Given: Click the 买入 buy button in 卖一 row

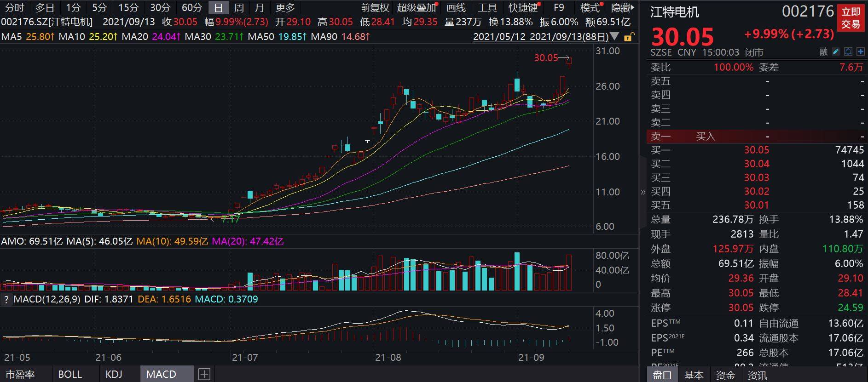Looking at the screenshot, I should click(705, 136).
